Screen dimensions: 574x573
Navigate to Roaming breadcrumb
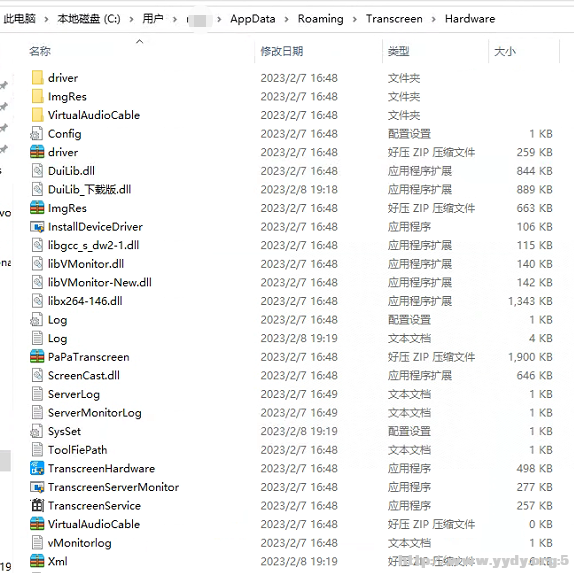coord(321,19)
